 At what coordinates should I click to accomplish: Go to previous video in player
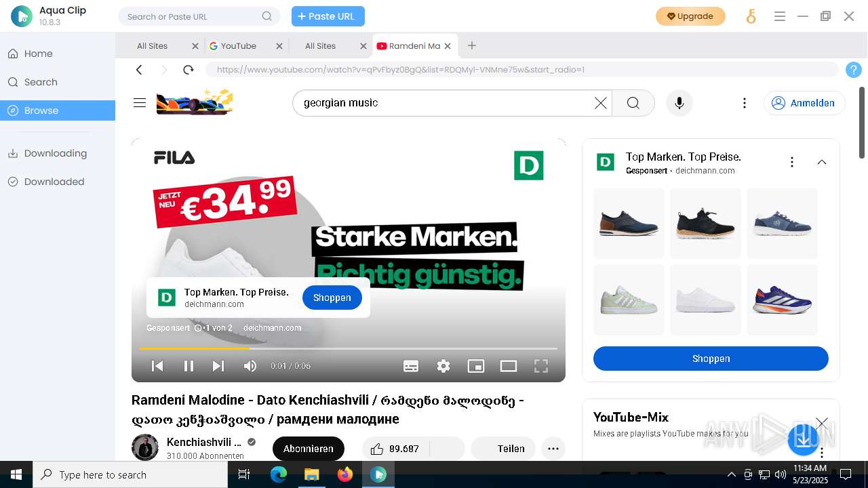(157, 366)
